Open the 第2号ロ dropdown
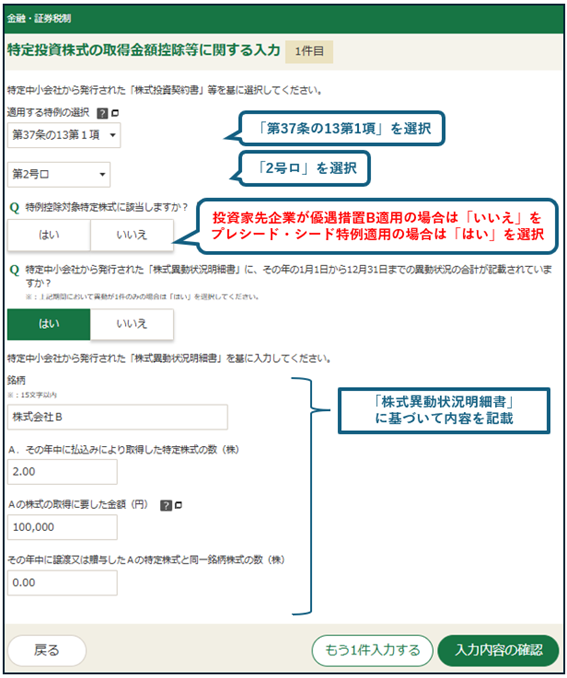 pos(59,174)
